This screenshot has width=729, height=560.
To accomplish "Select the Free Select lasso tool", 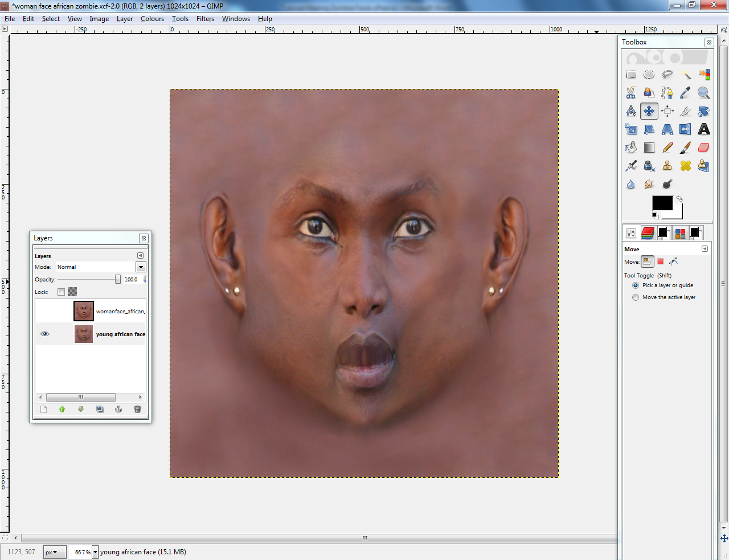I will pyautogui.click(x=667, y=75).
